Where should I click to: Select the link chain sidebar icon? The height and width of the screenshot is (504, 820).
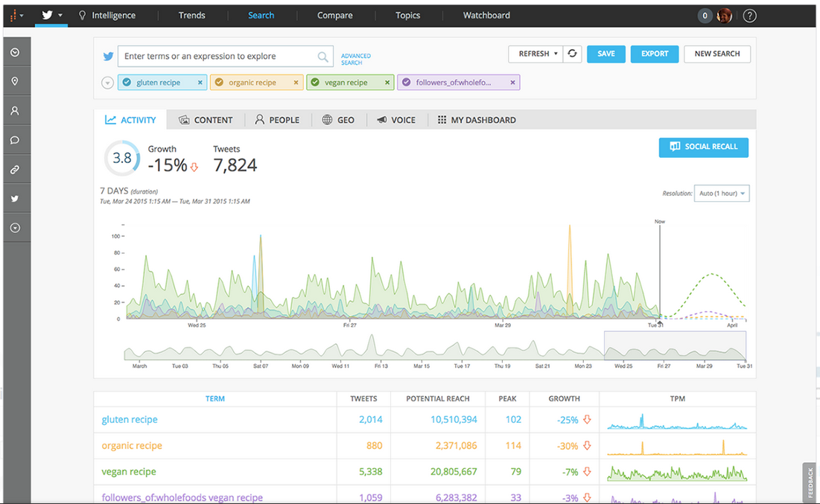(x=15, y=170)
